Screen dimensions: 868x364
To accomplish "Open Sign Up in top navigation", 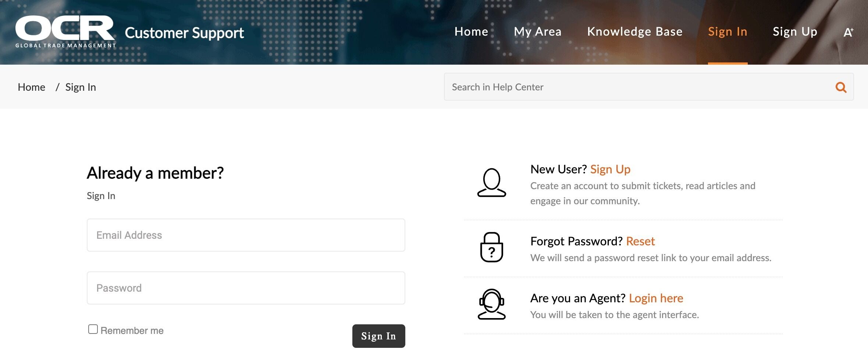I will (795, 32).
